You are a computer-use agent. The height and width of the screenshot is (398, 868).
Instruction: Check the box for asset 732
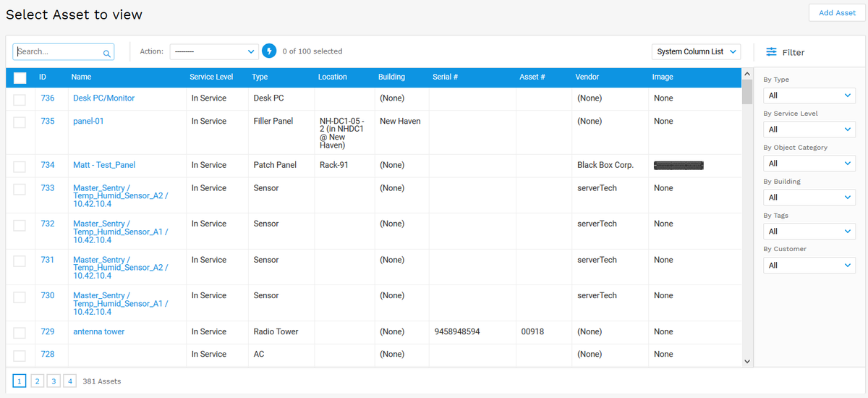click(x=20, y=225)
